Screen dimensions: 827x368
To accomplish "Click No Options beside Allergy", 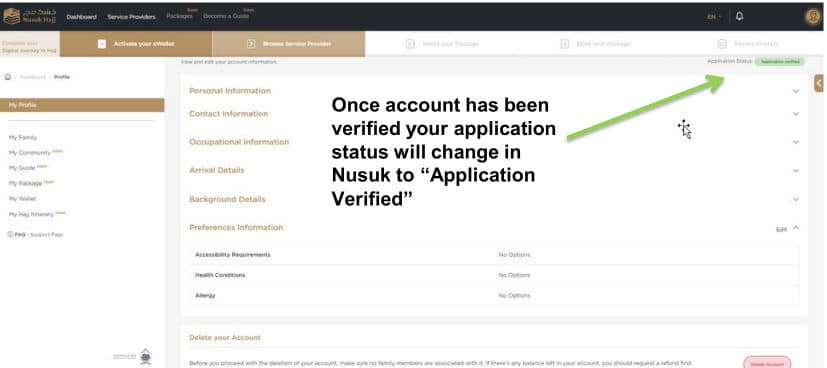I will point(514,295).
